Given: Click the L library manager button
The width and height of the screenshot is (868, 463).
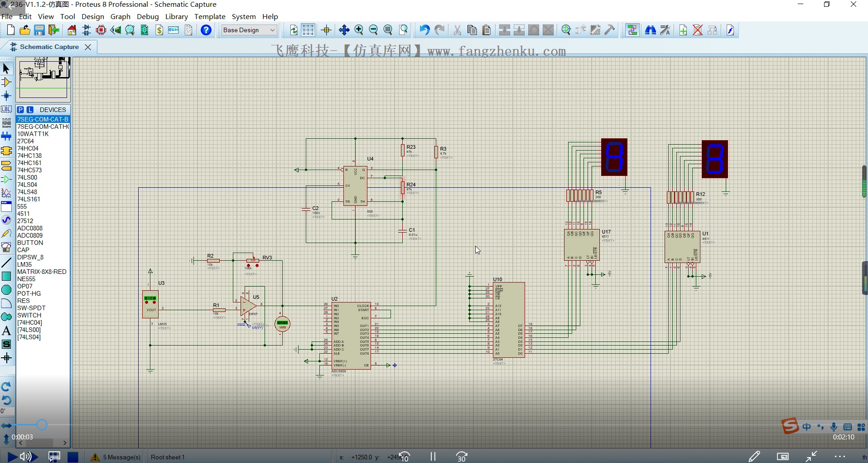Looking at the screenshot, I should point(30,110).
